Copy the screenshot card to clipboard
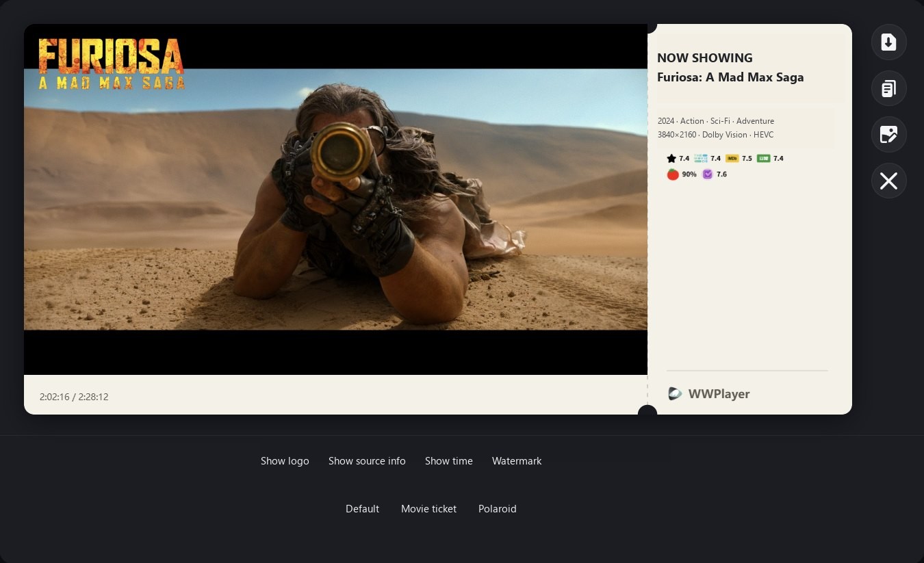 pos(888,88)
